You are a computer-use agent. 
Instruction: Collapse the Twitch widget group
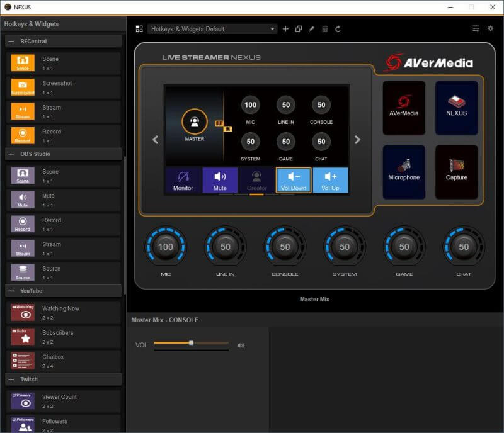tap(11, 380)
